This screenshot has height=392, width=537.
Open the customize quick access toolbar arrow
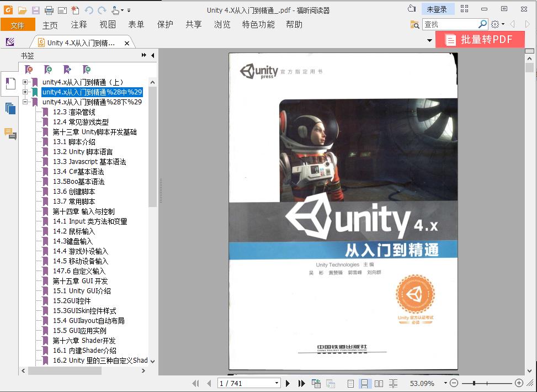coord(129,10)
